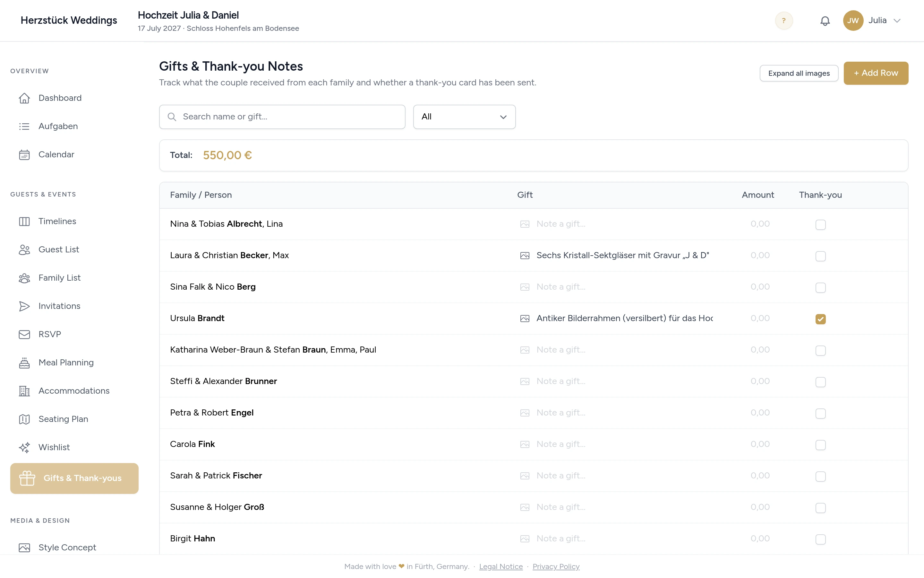
Task: Edit amount for Sarah & Patrick Fischer
Action: tap(760, 476)
